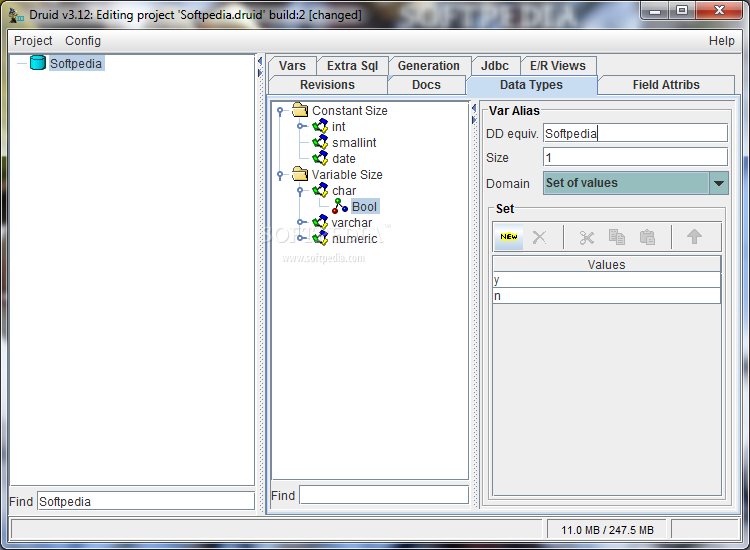Switch to the Generation tab
The image size is (750, 550).
429,66
